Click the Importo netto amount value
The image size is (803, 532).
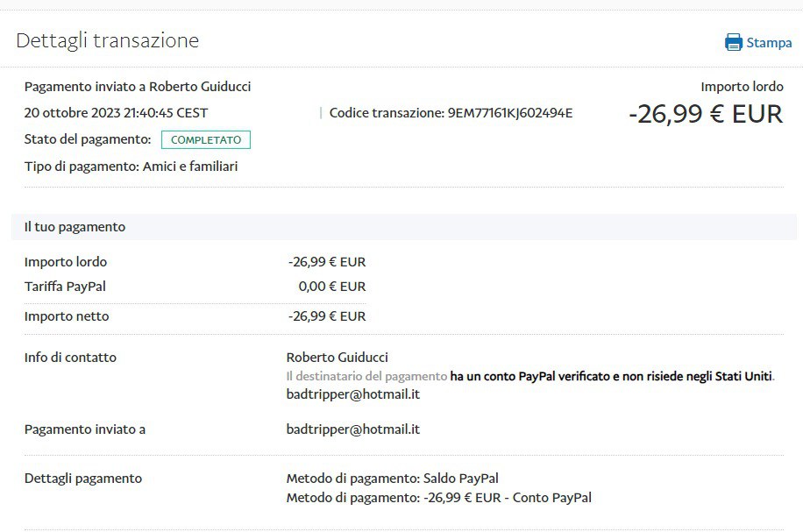point(326,316)
